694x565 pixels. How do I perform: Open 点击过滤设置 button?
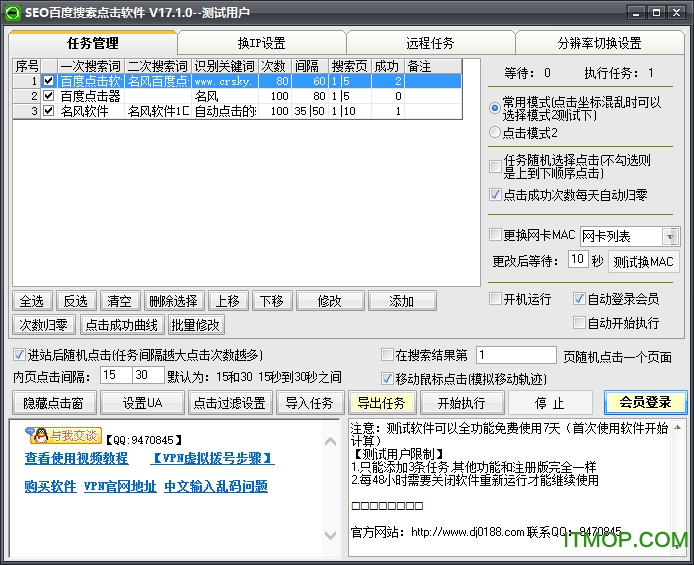pos(230,403)
